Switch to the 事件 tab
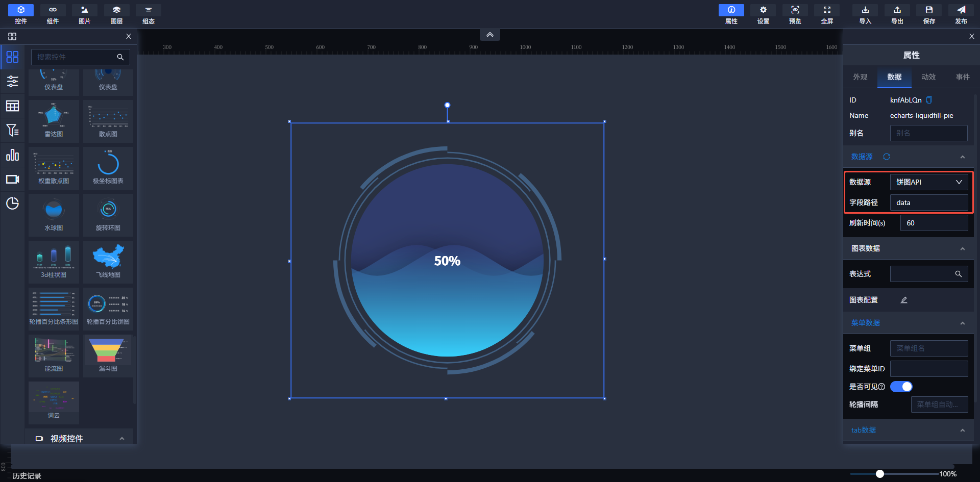The width and height of the screenshot is (980, 482). [963, 77]
